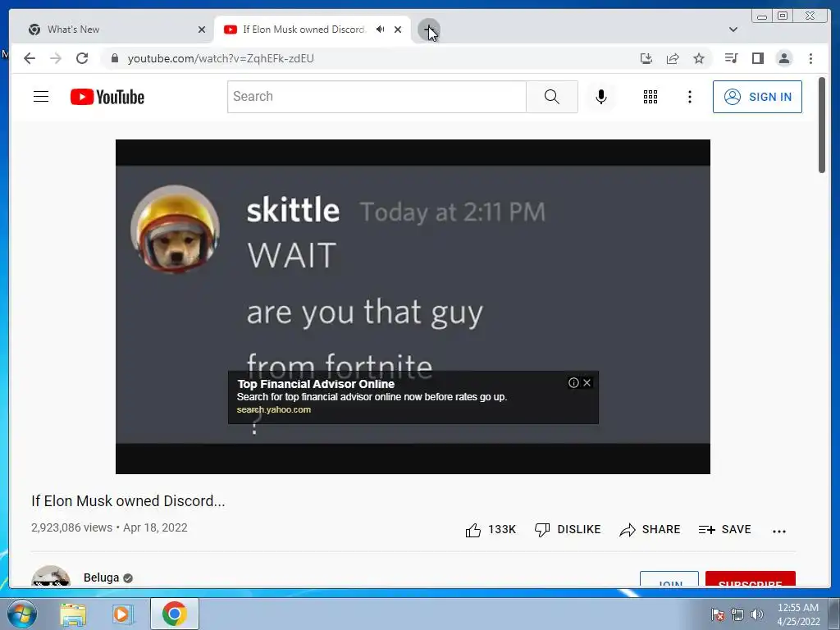Open YouTube apps grid icon
The height and width of the screenshot is (630, 840).
(x=651, y=97)
